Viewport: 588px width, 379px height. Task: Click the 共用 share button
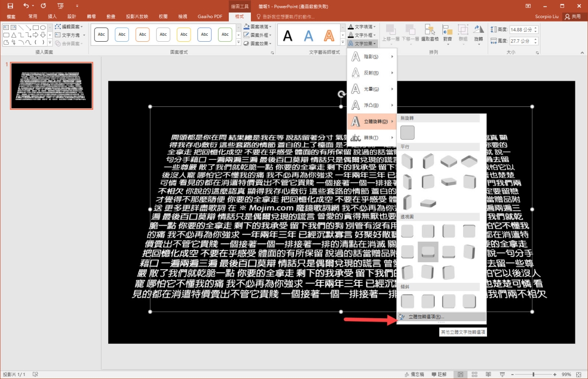[x=572, y=16]
